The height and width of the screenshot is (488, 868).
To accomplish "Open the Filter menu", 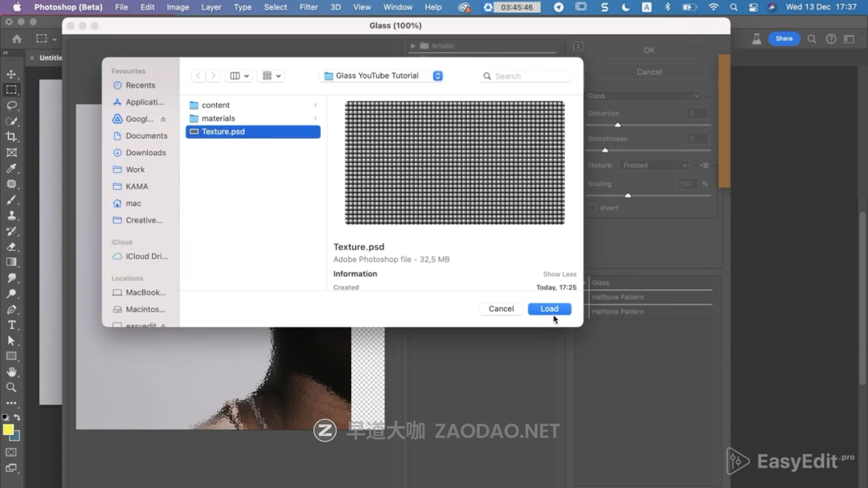I will coord(309,7).
